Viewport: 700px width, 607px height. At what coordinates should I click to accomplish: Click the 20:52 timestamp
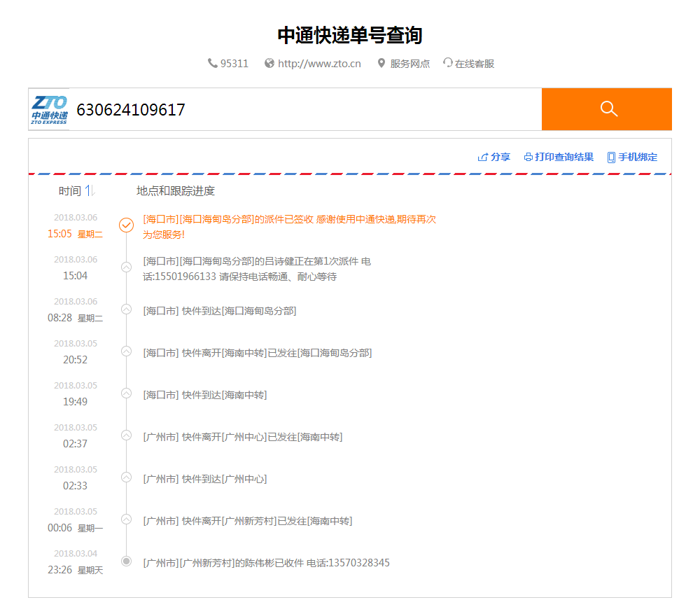tap(75, 360)
